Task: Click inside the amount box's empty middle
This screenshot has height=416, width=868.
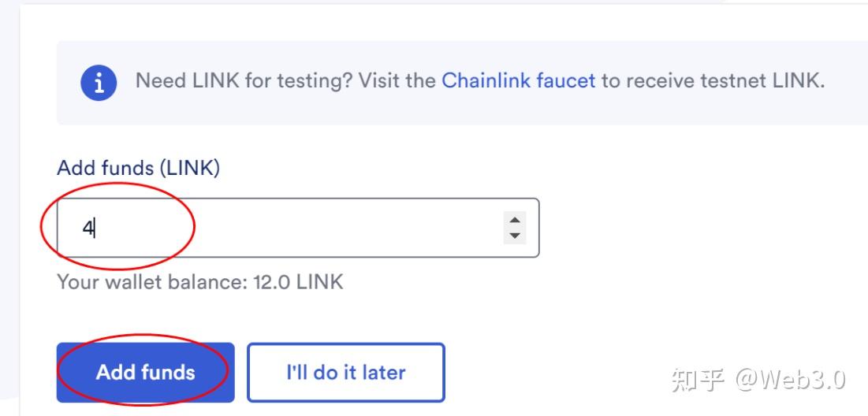Action: pos(299,228)
